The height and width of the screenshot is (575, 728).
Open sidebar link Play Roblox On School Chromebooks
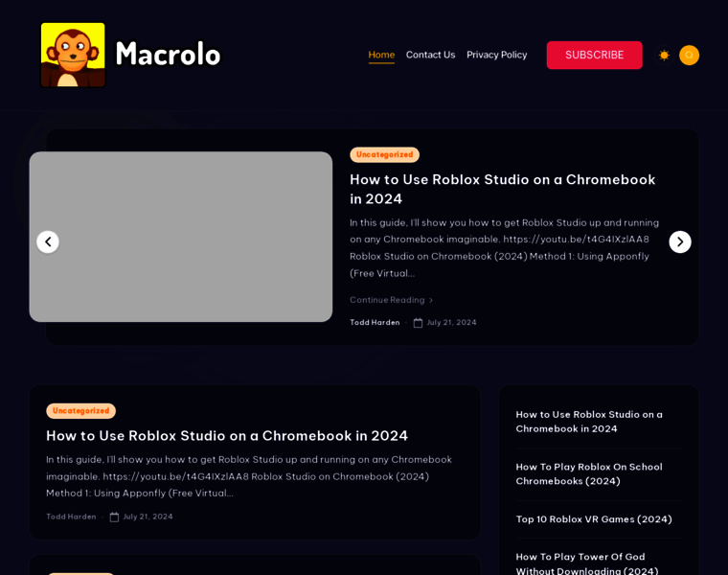pos(589,474)
